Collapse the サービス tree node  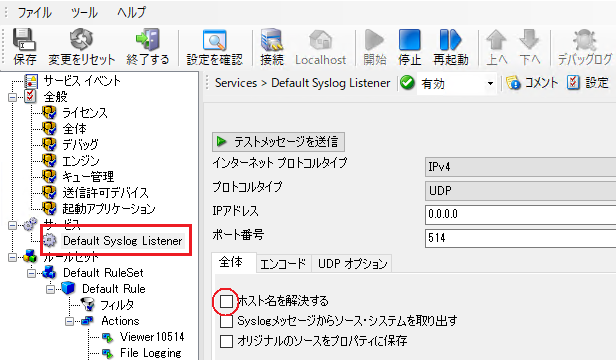(13, 225)
